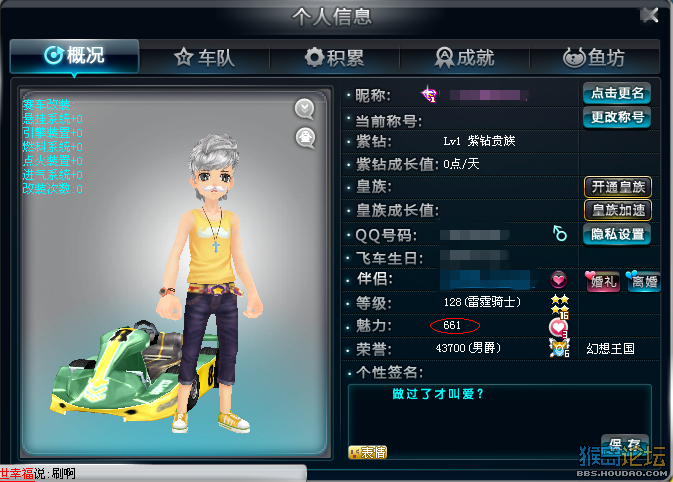The height and width of the screenshot is (482, 673).
Task: Expand the down-arrow button on character preview
Action: point(305,109)
